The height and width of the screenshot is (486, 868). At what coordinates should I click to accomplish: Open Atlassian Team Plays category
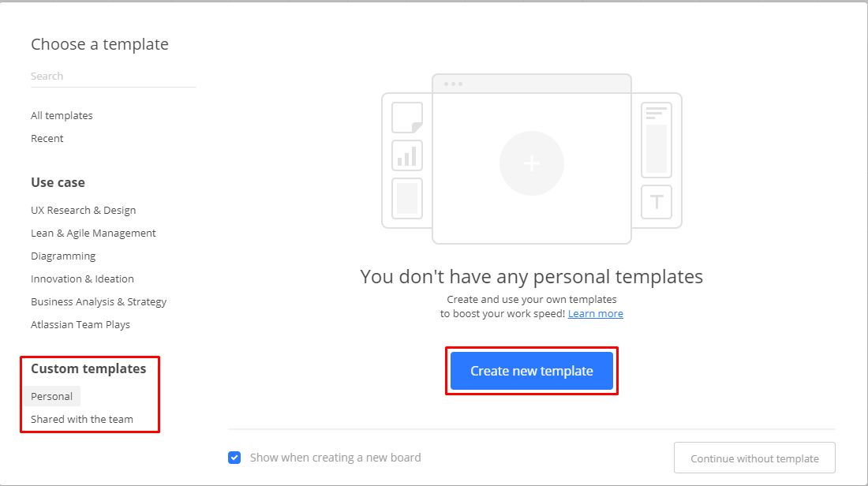pyautogui.click(x=80, y=324)
